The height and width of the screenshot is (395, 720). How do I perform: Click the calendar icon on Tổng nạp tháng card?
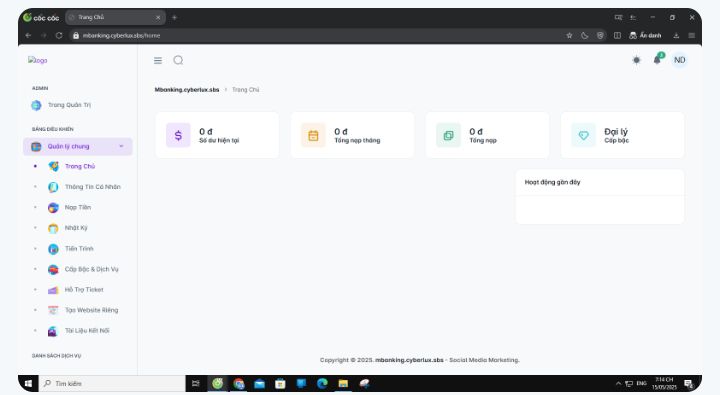click(313, 135)
